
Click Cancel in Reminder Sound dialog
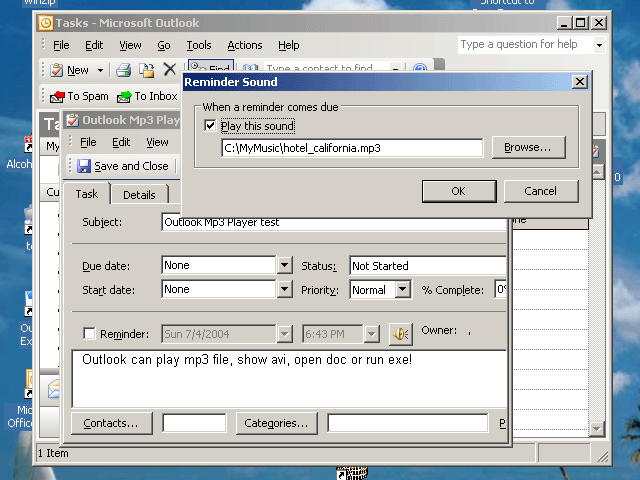point(541,191)
